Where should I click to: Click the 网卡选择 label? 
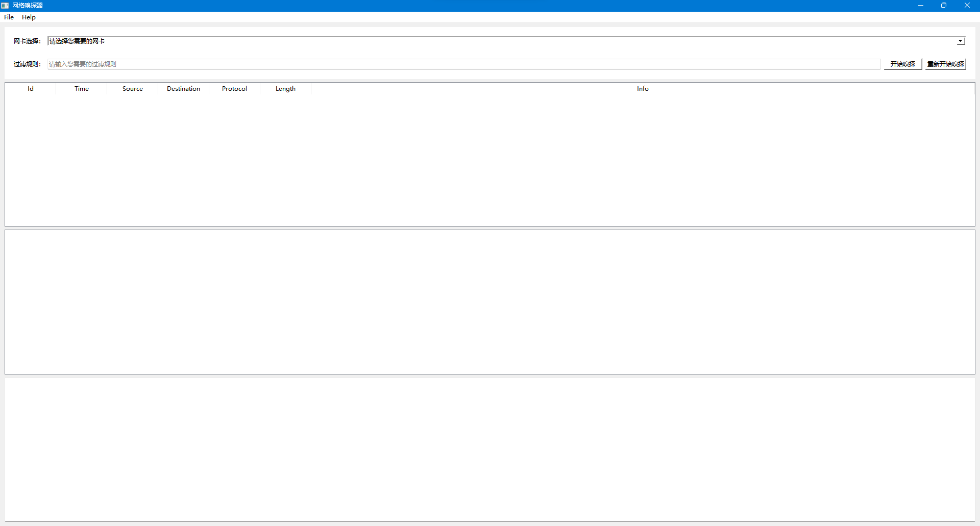coord(27,41)
